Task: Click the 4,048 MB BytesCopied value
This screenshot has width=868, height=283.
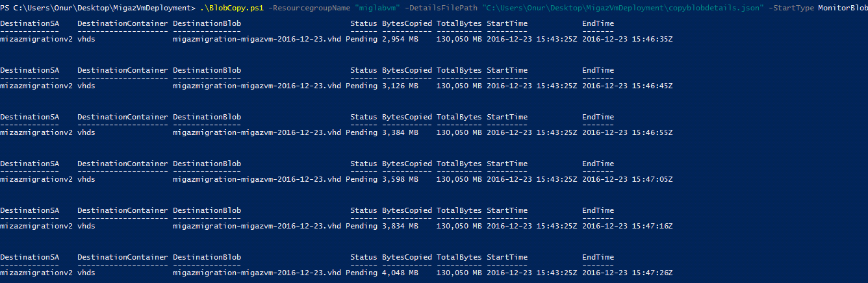Action: (x=400, y=273)
